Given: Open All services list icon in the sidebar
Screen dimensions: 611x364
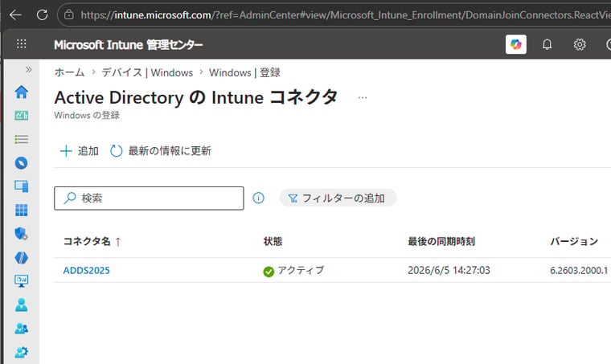Looking at the screenshot, I should (22, 139).
